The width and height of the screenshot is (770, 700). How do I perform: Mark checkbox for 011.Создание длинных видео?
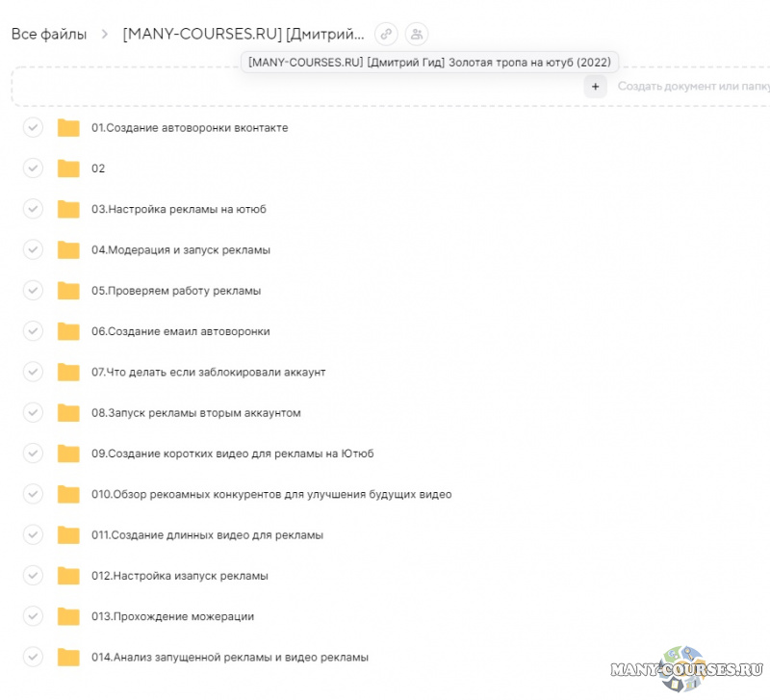pos(33,534)
